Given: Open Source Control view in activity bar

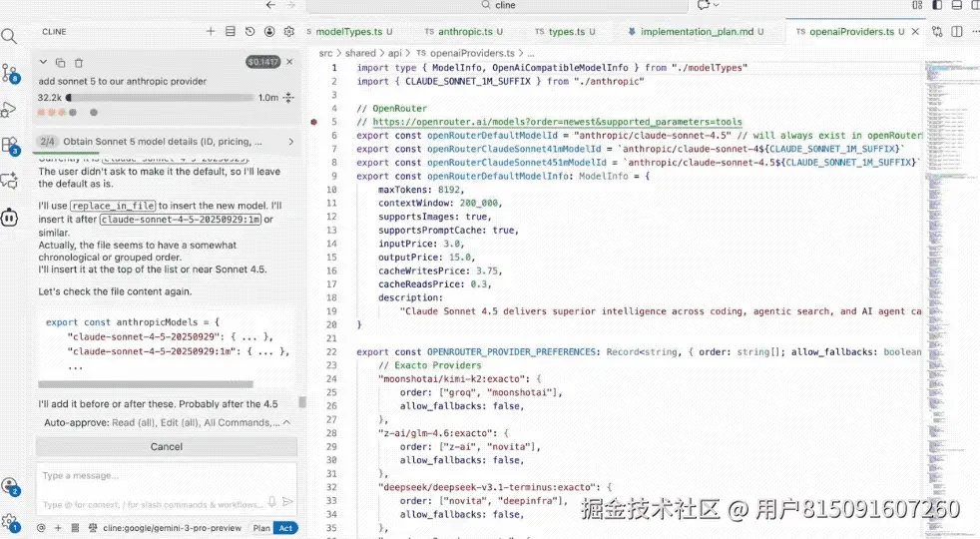Looking at the screenshot, I should pyautogui.click(x=9, y=73).
